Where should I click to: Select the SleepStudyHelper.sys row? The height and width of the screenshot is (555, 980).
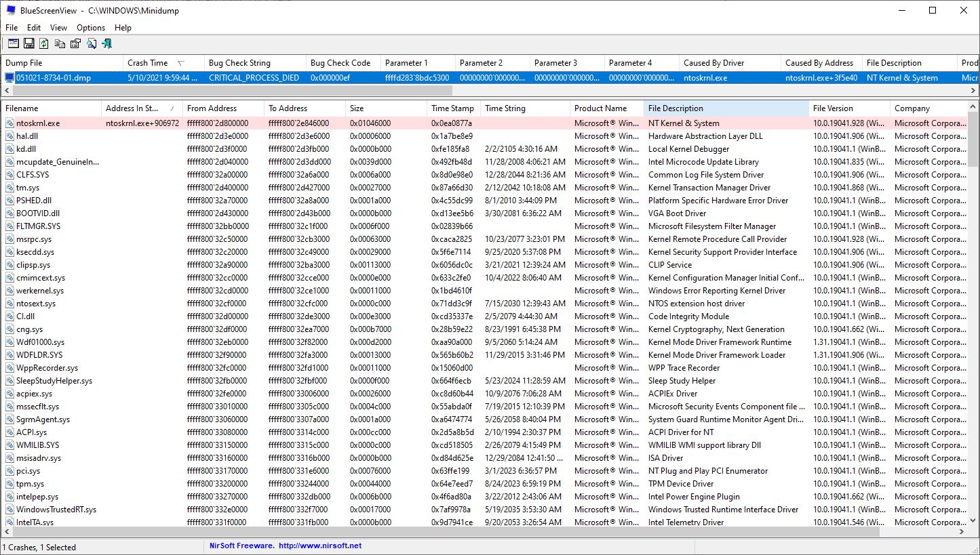pos(484,381)
